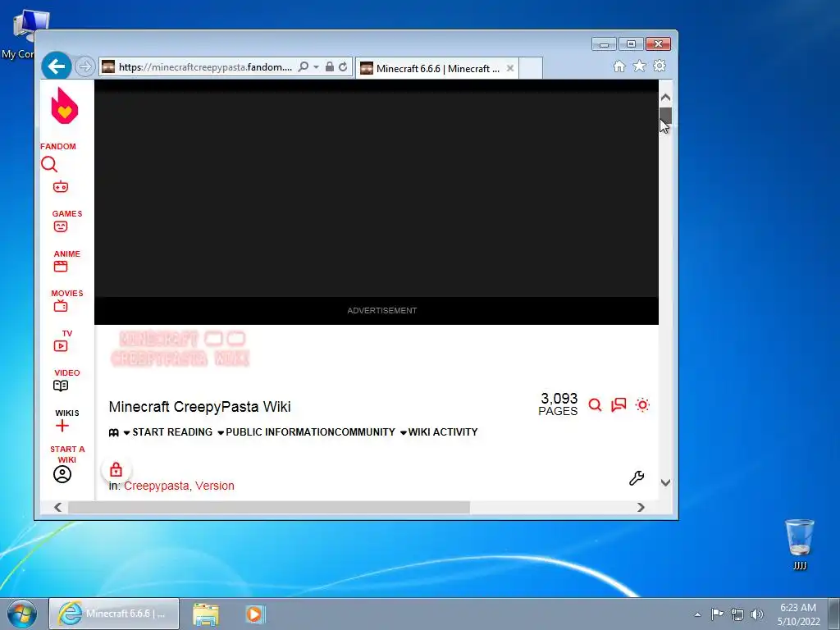Toggle light/dark theme sun icon
The width and height of the screenshot is (840, 630).
(x=642, y=405)
